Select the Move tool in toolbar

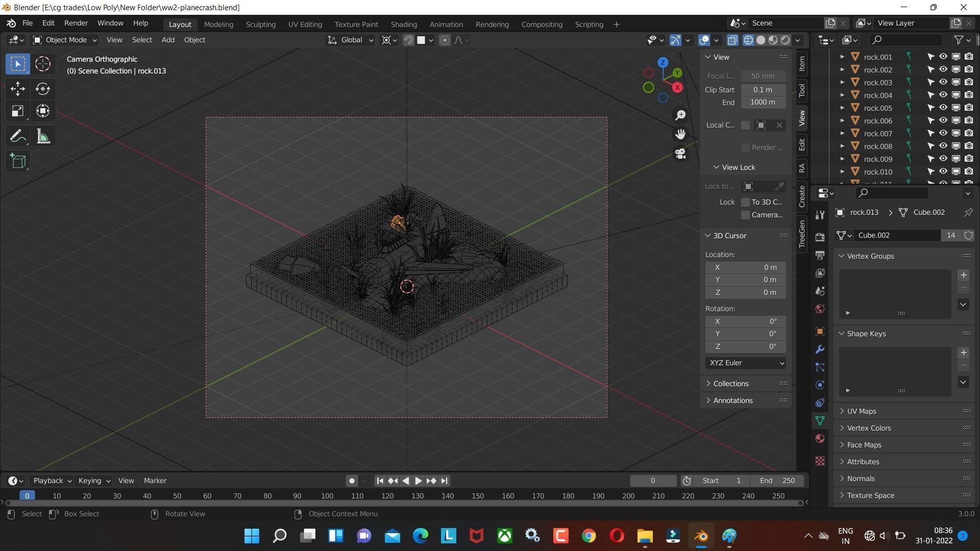[x=18, y=89]
